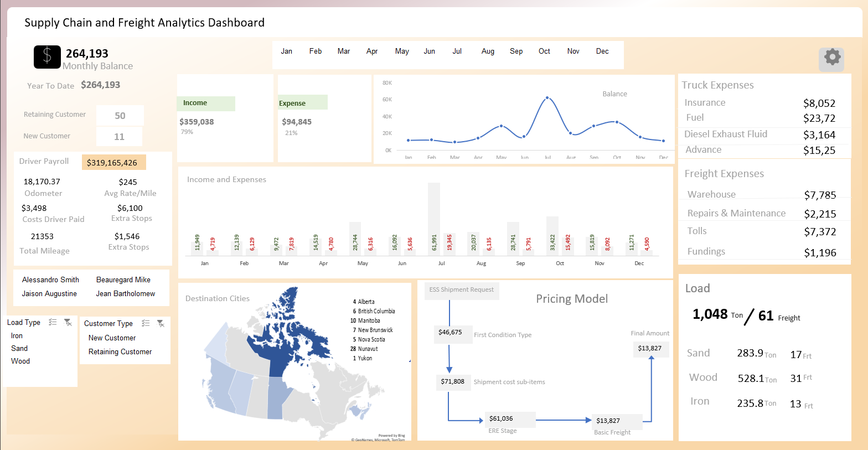The height and width of the screenshot is (450, 868).
Task: Click the July peak on Balance chart
Action: coord(547,98)
